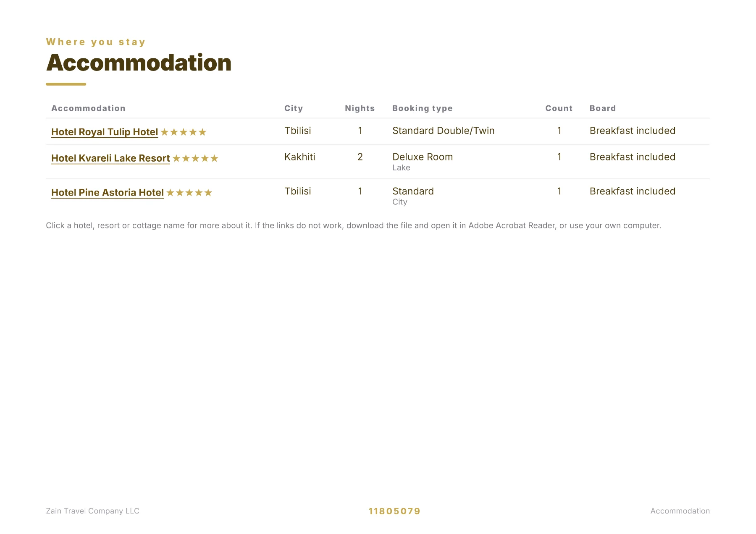
Task: Select the count value in the Pine Astoria row
Action: click(559, 191)
